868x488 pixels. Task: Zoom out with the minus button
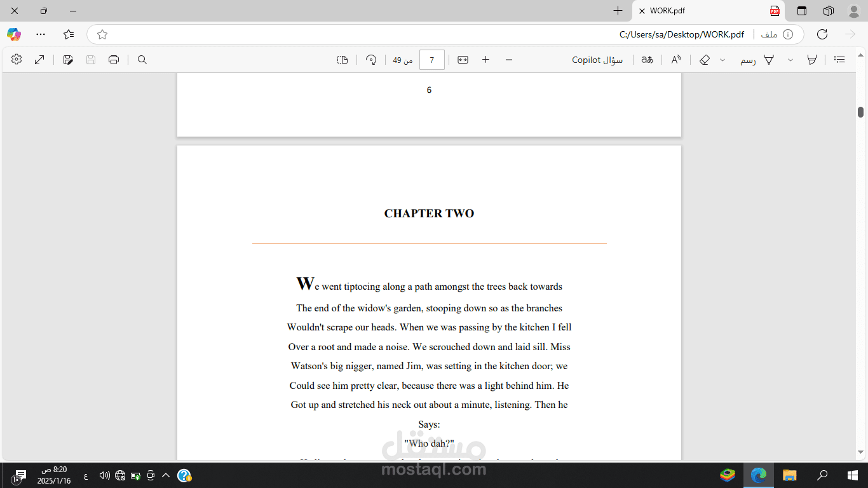[509, 60]
